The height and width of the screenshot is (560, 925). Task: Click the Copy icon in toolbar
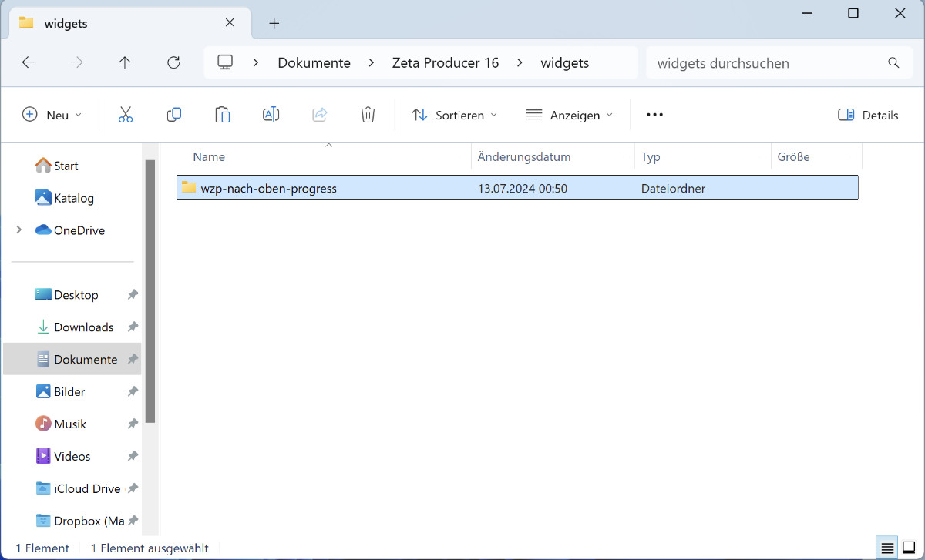(x=174, y=115)
